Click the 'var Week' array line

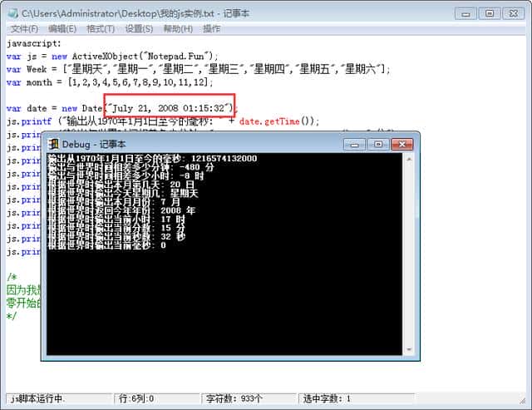tap(198, 70)
